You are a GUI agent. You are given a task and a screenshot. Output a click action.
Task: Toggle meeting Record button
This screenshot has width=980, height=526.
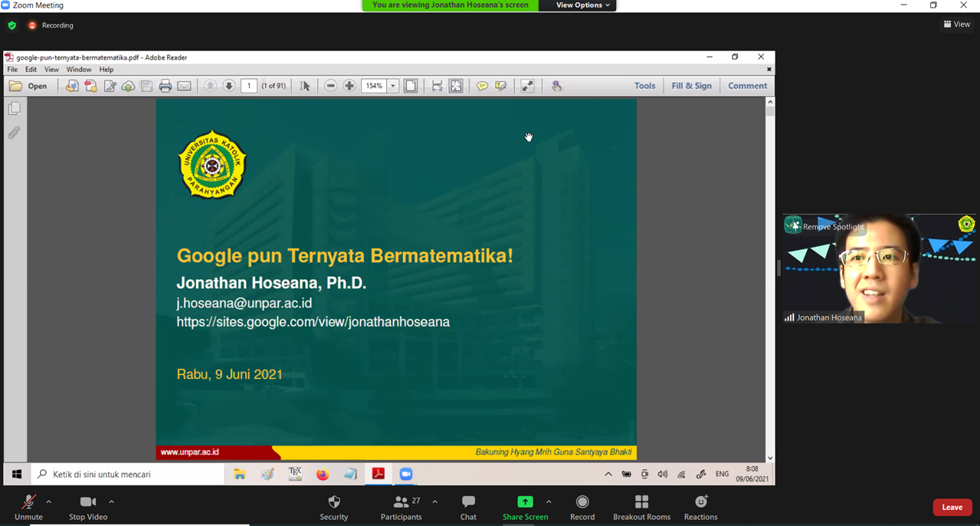[582, 507]
